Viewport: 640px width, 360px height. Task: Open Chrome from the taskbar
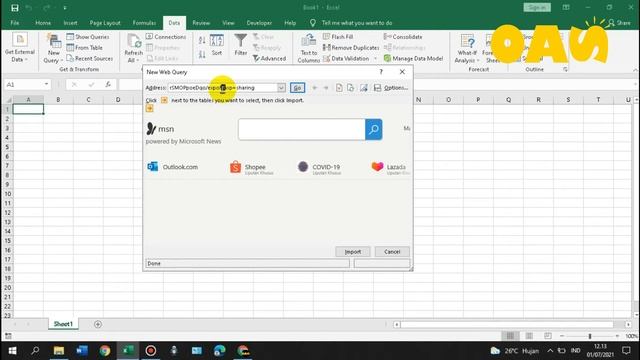coord(105,351)
